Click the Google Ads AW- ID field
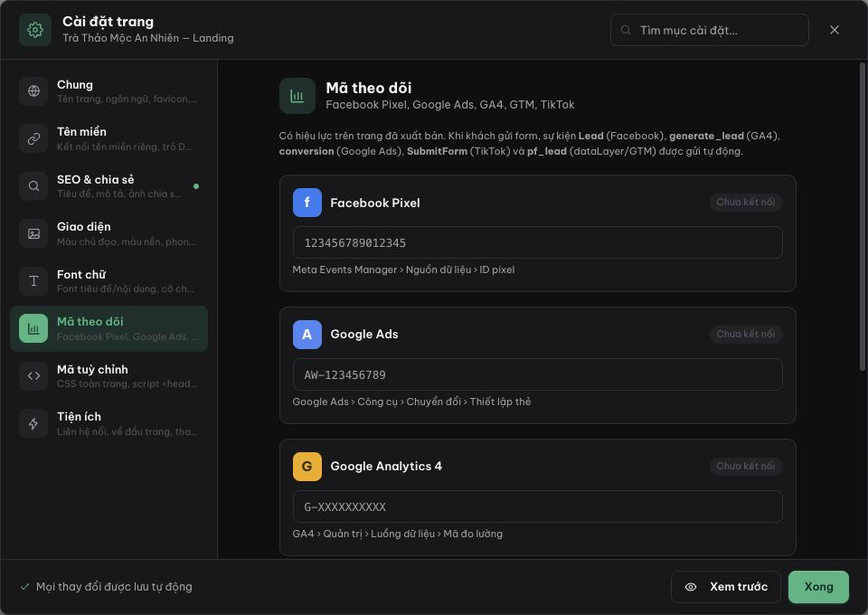 [x=537, y=374]
